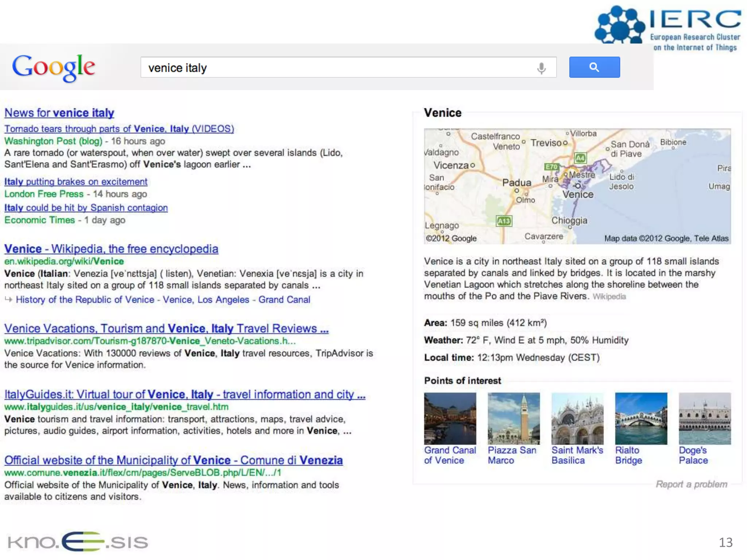
Task: Open the Doge's Palace photo
Action: click(704, 419)
